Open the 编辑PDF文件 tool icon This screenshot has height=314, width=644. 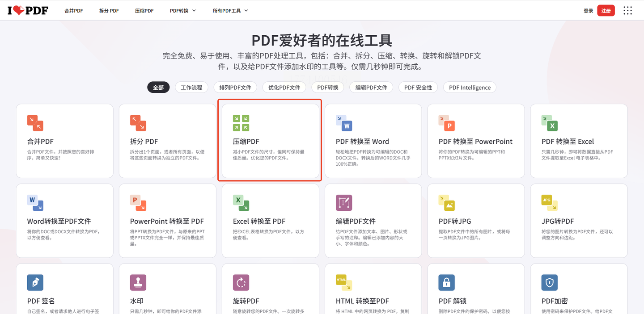(x=344, y=203)
